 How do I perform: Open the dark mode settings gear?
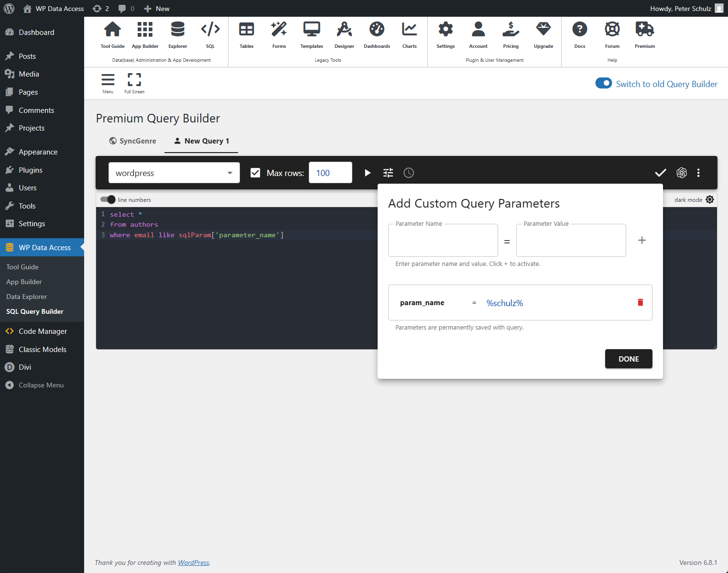709,199
